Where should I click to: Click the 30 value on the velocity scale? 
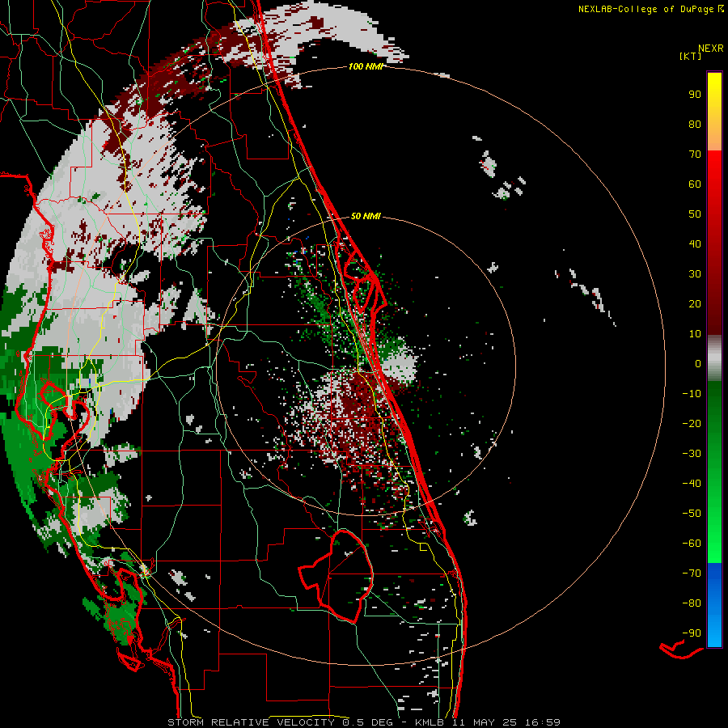(695, 274)
